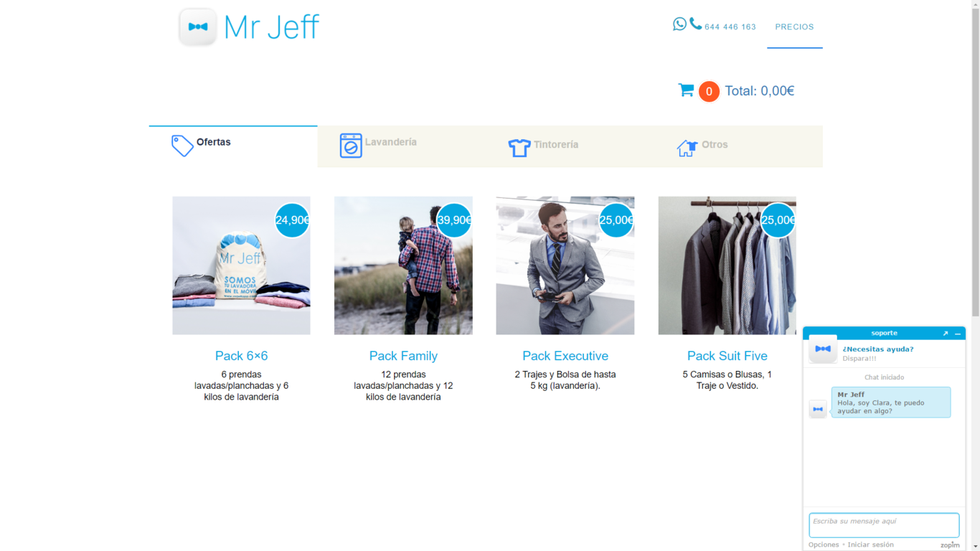Click the chat message input field
This screenshot has width=980, height=551.
click(x=884, y=525)
